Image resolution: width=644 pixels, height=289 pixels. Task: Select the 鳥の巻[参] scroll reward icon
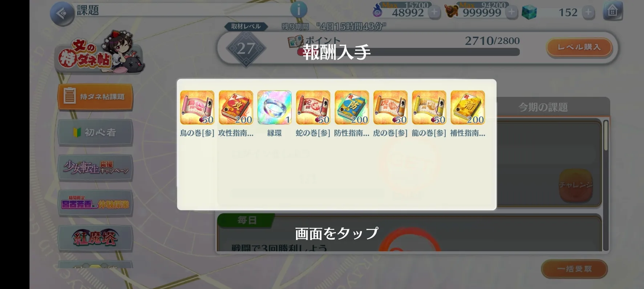coord(197,107)
